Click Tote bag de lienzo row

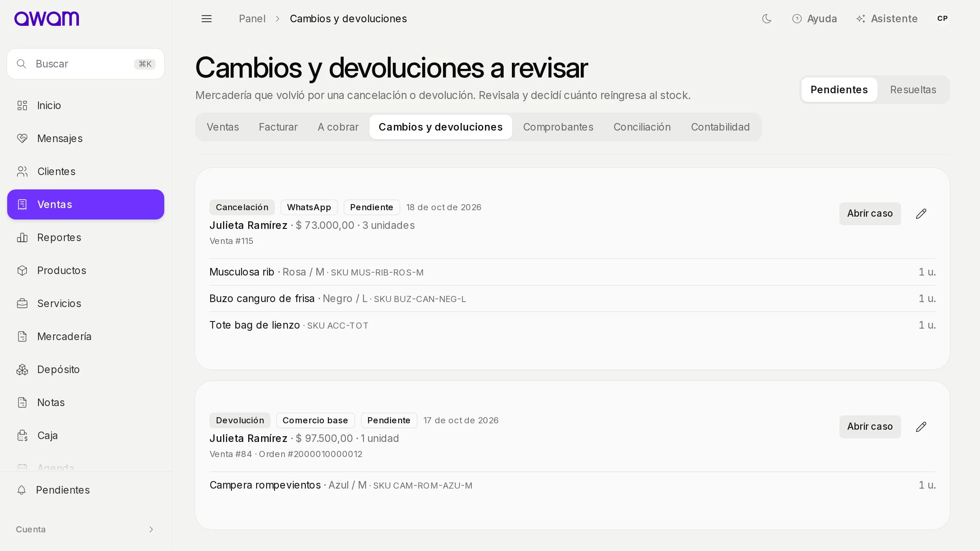572,325
